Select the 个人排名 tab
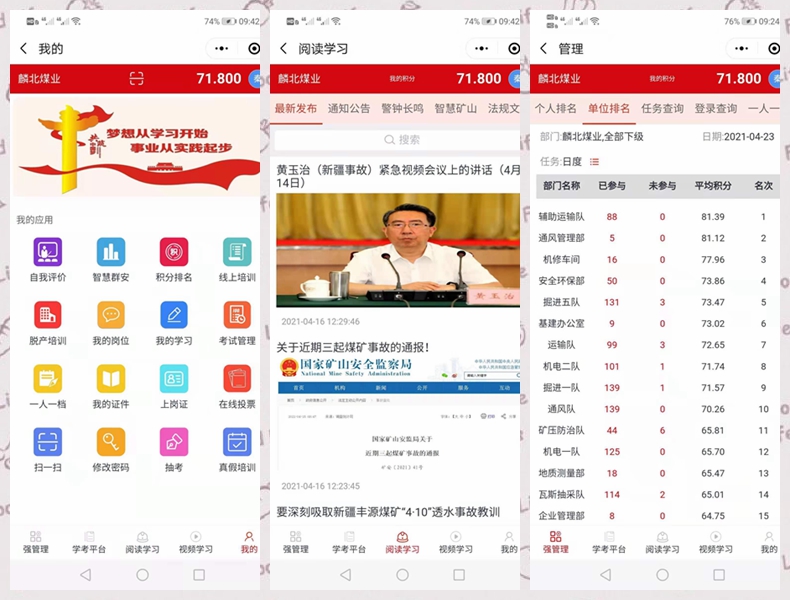The height and width of the screenshot is (600, 790). (x=555, y=109)
